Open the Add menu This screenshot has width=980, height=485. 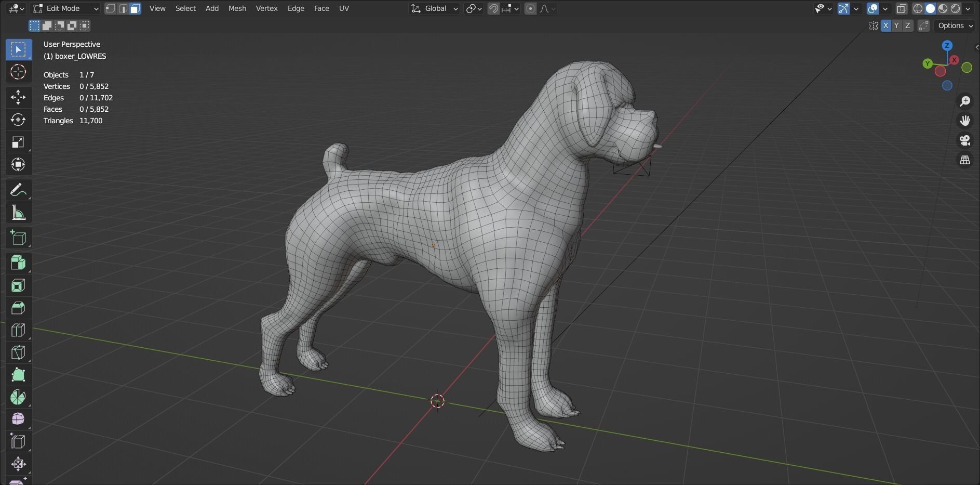click(x=212, y=8)
